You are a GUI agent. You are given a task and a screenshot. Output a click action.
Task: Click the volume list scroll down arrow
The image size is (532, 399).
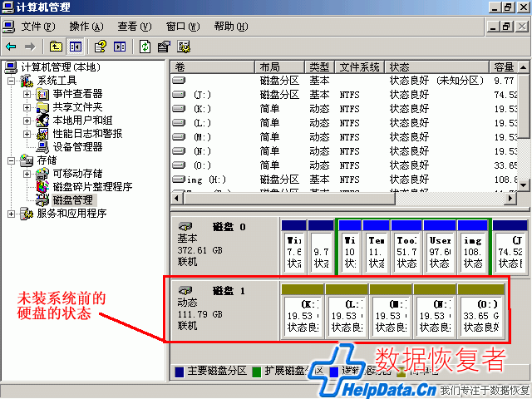click(523, 185)
